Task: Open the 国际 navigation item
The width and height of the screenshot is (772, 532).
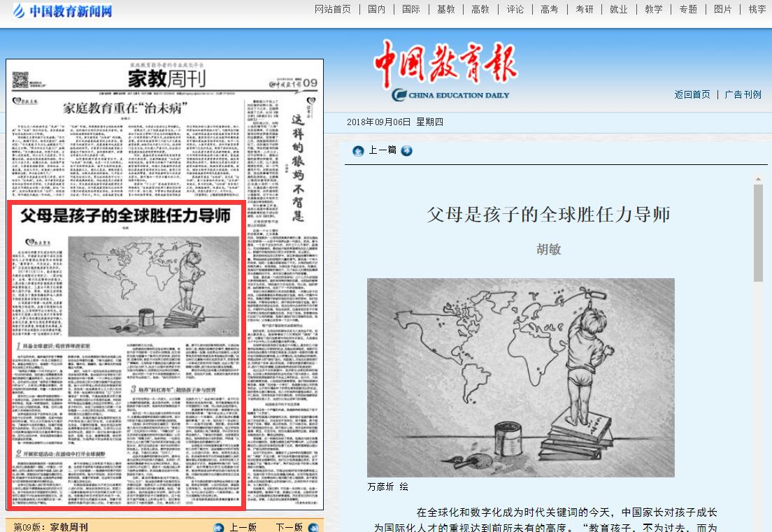Action: (x=411, y=9)
